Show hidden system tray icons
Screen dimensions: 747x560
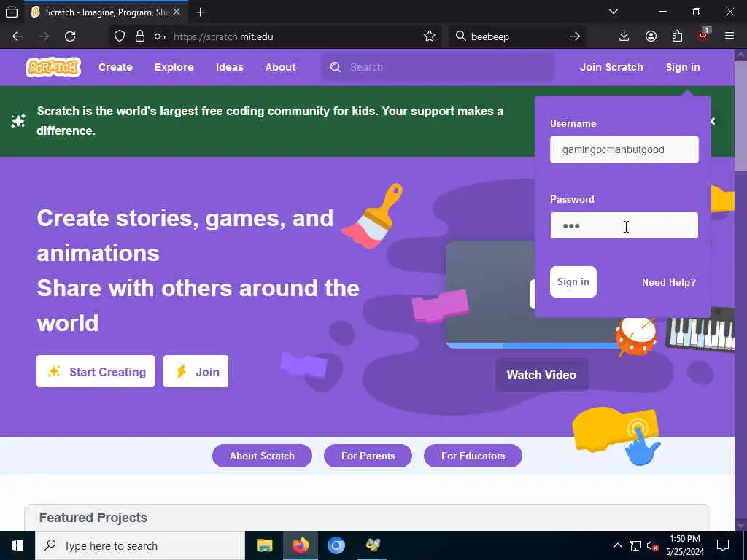[617, 545]
